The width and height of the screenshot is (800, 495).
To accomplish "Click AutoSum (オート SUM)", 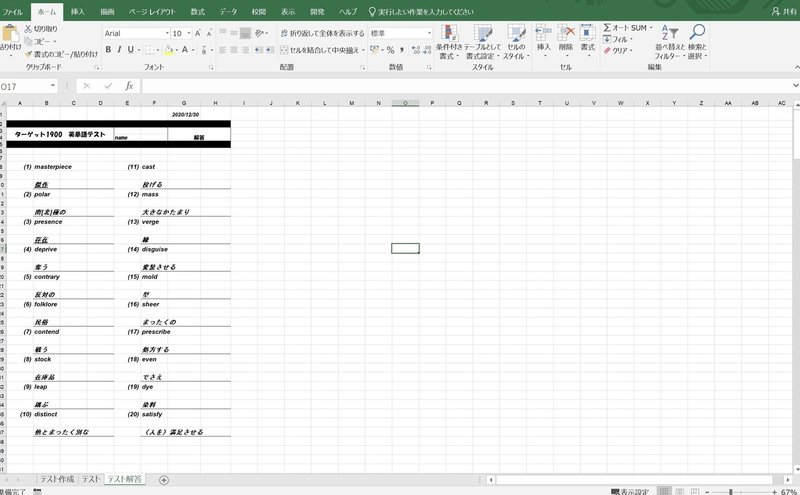I will tap(628, 28).
